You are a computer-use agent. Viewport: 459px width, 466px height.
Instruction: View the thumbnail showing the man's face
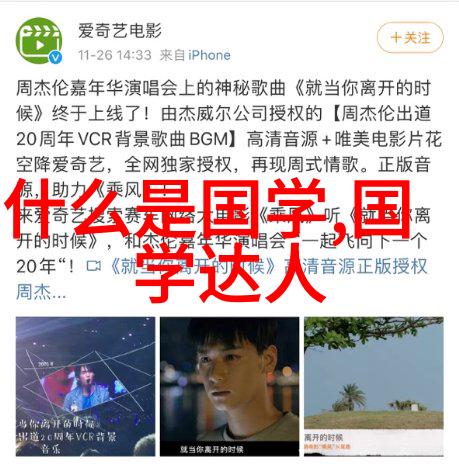tap(229, 386)
